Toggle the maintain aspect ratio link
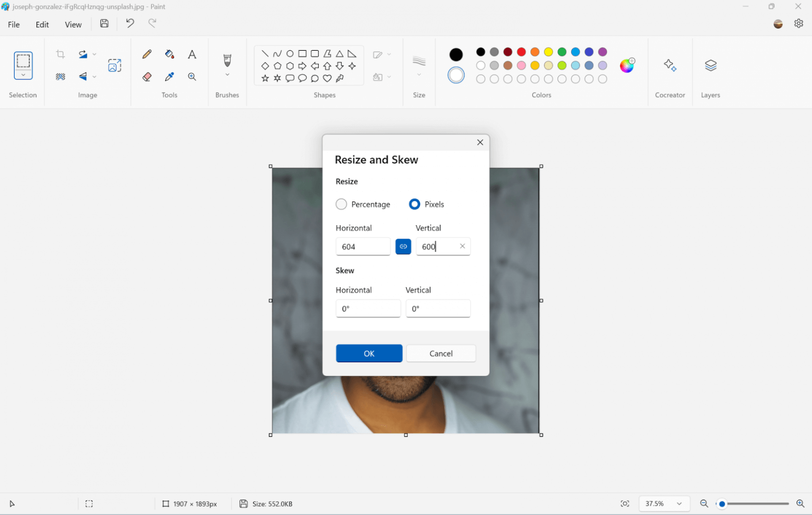Image resolution: width=812 pixels, height=515 pixels. click(403, 246)
